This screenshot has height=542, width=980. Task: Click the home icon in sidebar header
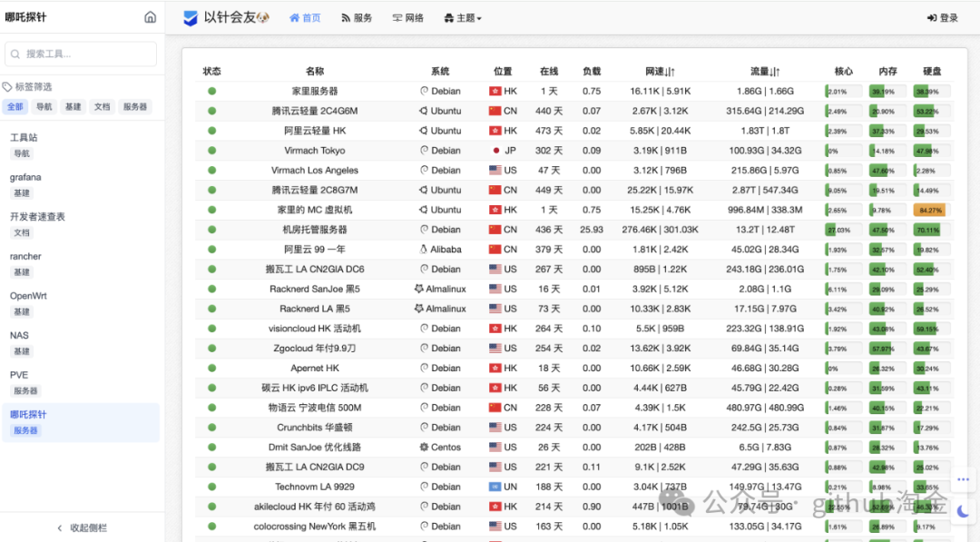pyautogui.click(x=150, y=17)
